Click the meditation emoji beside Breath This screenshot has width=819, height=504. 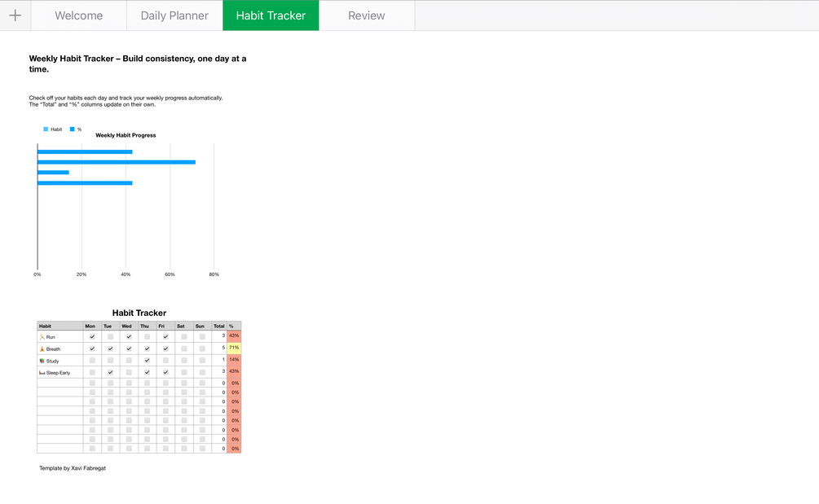(x=42, y=349)
